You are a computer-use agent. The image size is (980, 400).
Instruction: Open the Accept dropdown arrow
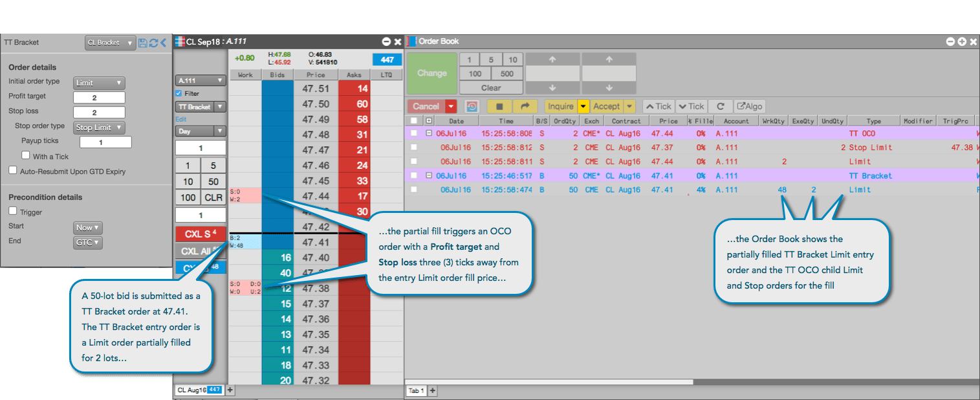point(629,106)
